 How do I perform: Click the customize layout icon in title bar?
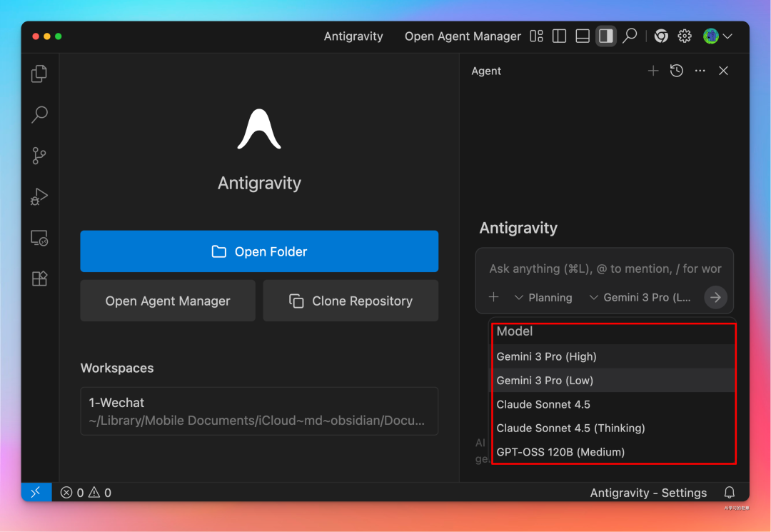[536, 36]
